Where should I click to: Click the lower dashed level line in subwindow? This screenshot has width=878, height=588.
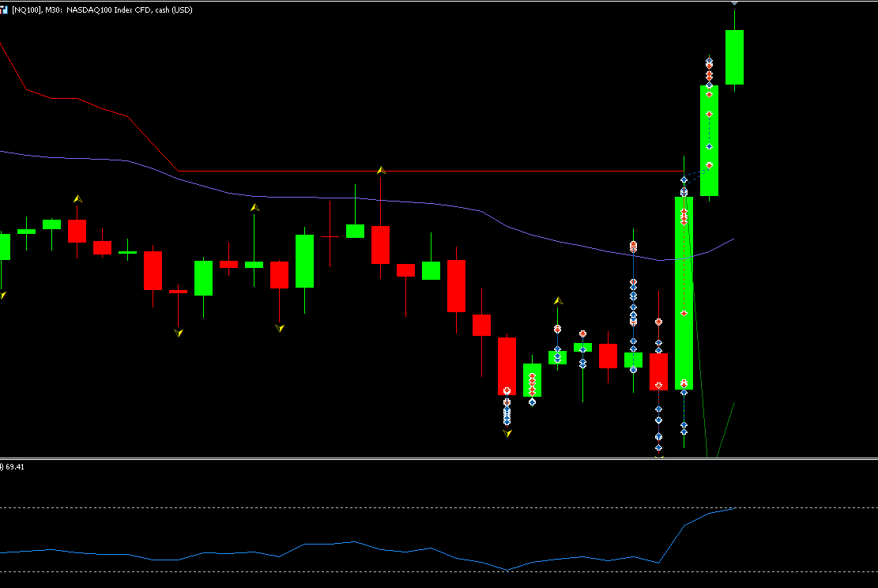(439, 571)
